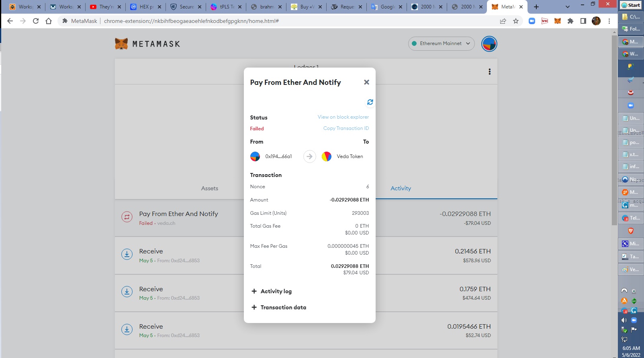Click the account avatar icon in header
The height and width of the screenshot is (358, 644).
[x=489, y=43]
